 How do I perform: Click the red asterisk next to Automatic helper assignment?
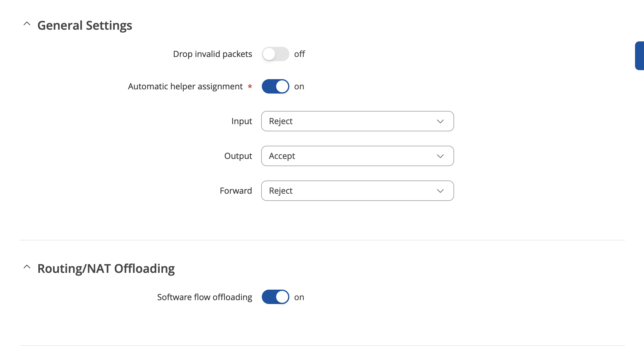click(250, 86)
